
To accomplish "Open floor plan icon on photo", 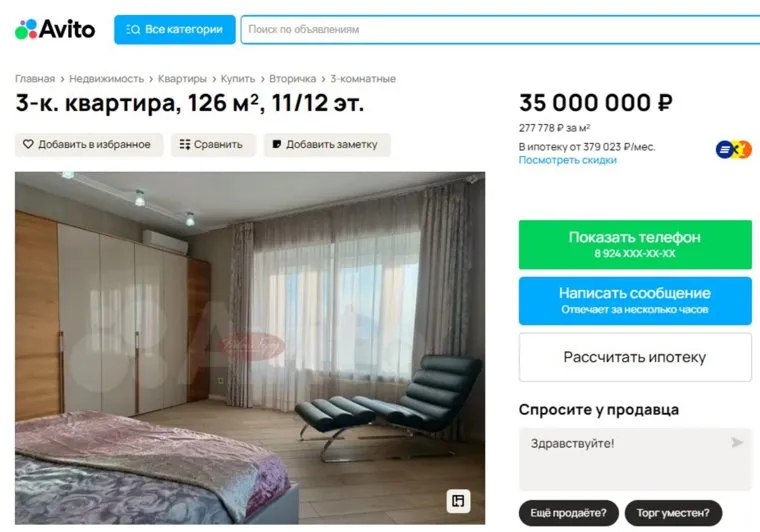I will tap(458, 501).
